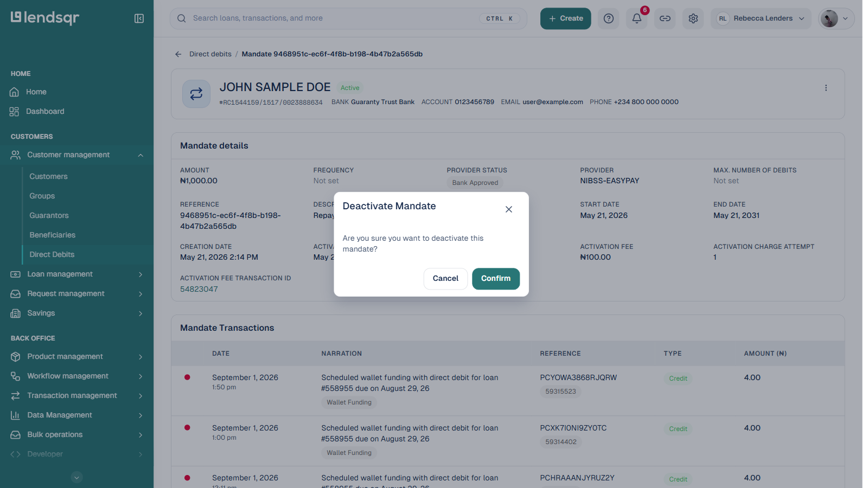Expand the Product management menu
868x488 pixels.
pos(141,357)
